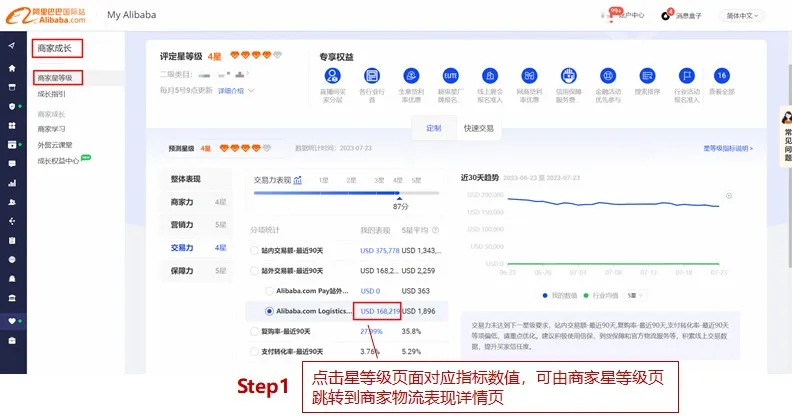
Task: Click the 87分 score marker
Action: 401,206
